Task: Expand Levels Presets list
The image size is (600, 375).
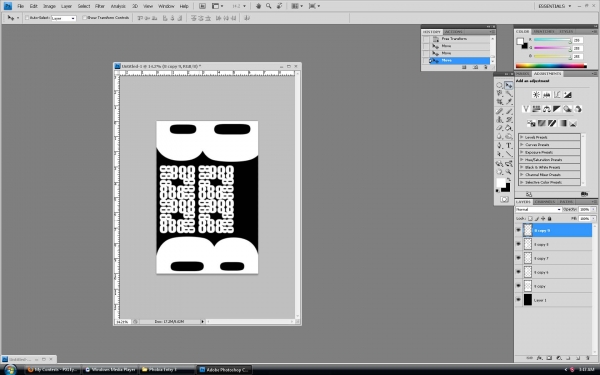Action: click(522, 137)
